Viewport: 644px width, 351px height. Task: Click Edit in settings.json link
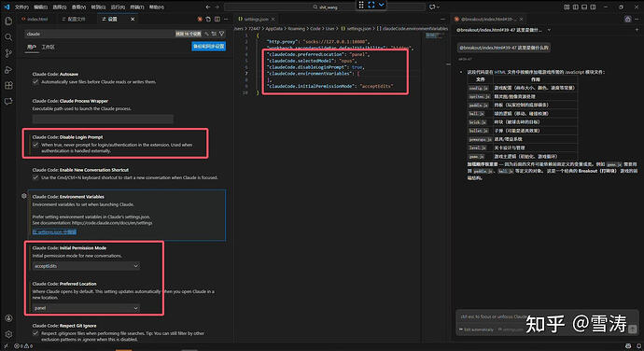pos(54,232)
